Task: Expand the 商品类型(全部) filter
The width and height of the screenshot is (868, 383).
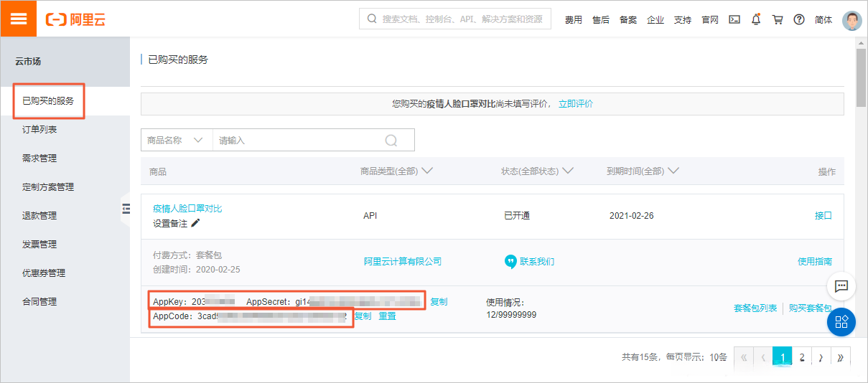Action: tap(396, 171)
